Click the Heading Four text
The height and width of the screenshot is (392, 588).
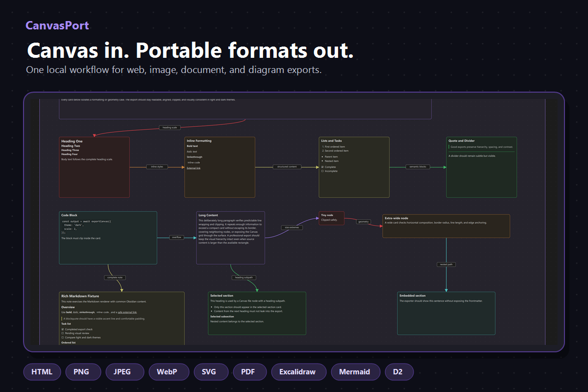click(70, 154)
